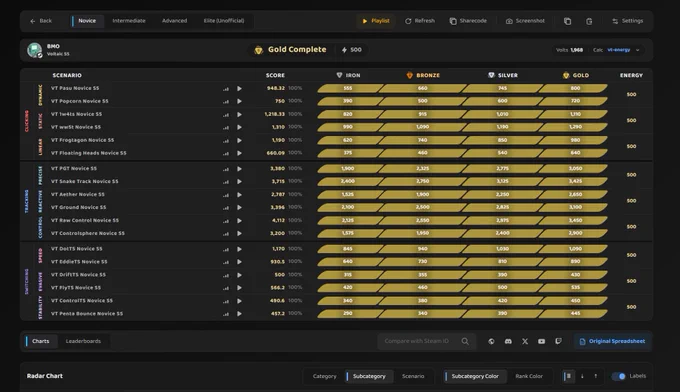This screenshot has width=680, height=392.
Task: Switch to the Leaderboards tab
Action: coord(83,341)
